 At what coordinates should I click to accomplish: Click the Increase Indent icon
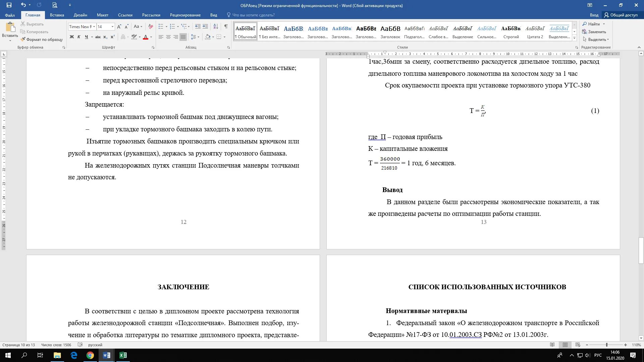[x=205, y=26]
